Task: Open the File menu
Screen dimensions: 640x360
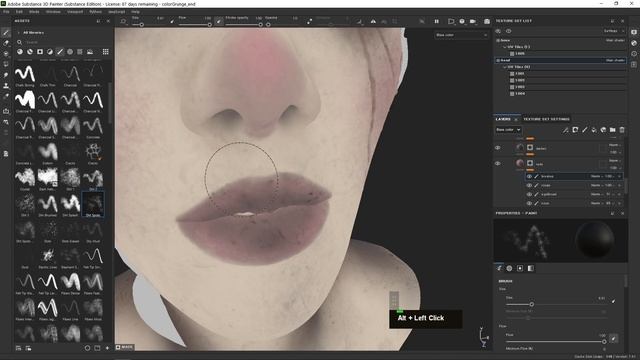Action: [x=6, y=12]
